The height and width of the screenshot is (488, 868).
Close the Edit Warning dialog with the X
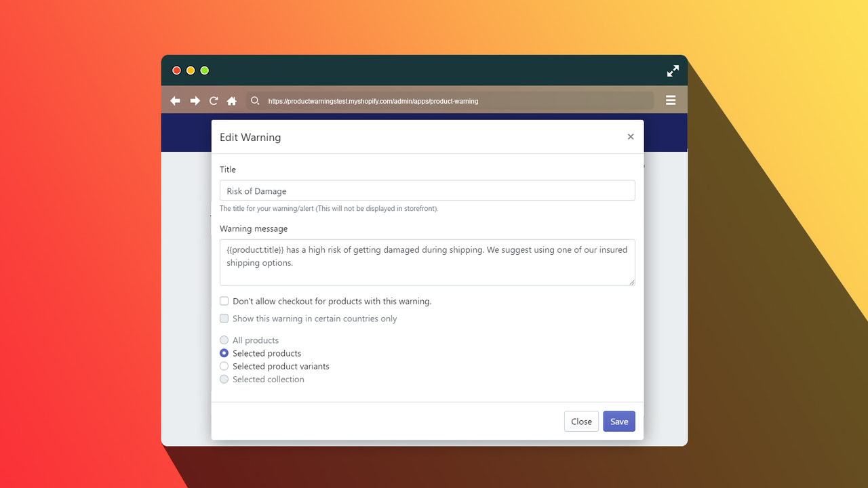coord(631,136)
